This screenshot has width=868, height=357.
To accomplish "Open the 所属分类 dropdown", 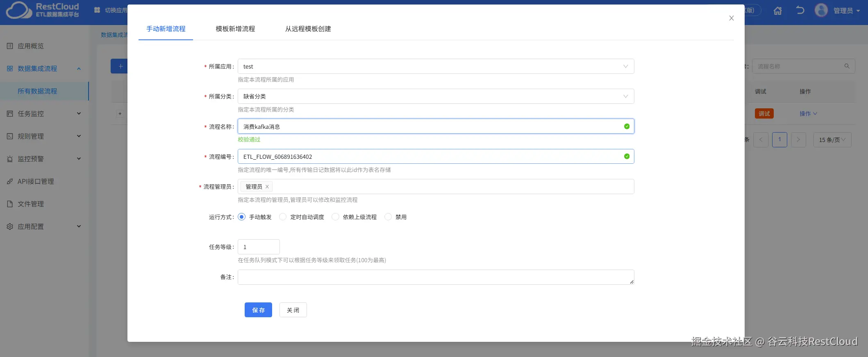I will [436, 96].
